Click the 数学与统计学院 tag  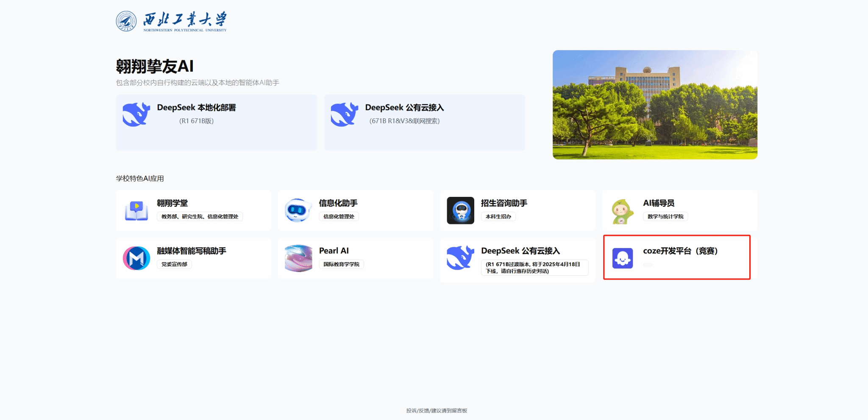point(665,216)
